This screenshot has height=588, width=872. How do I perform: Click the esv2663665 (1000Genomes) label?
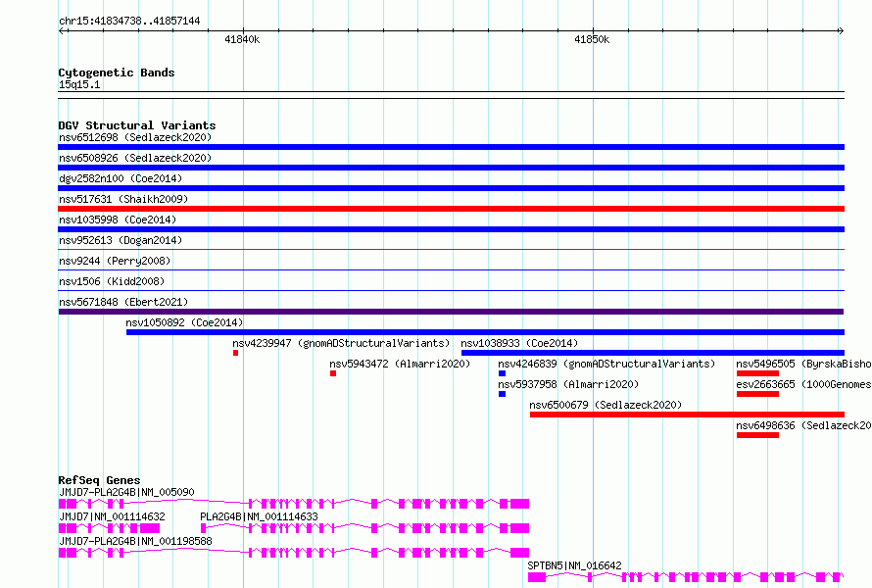pos(803,384)
